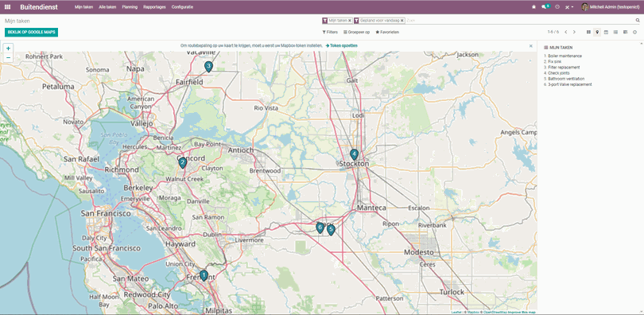Click map pin number 1
The width and height of the screenshot is (644, 315).
pos(204,275)
